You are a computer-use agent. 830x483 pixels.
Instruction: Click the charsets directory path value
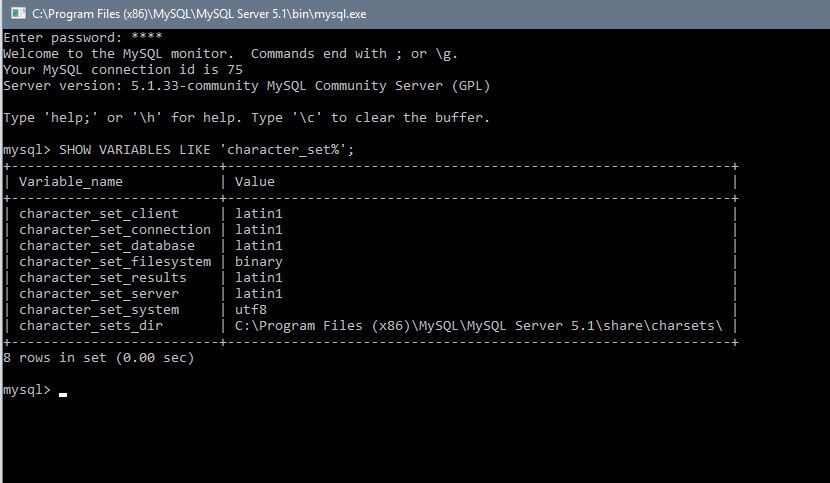point(479,325)
